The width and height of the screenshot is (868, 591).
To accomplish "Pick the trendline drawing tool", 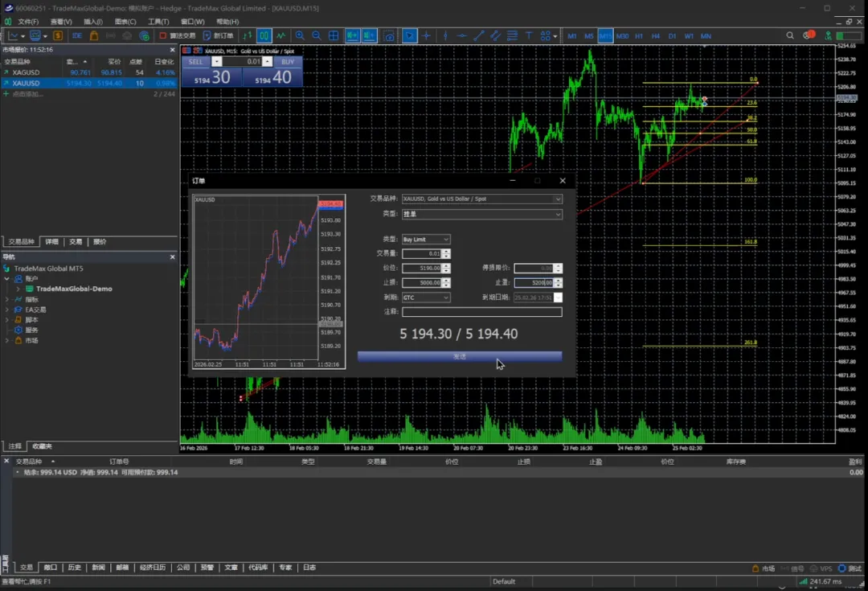I will click(479, 36).
